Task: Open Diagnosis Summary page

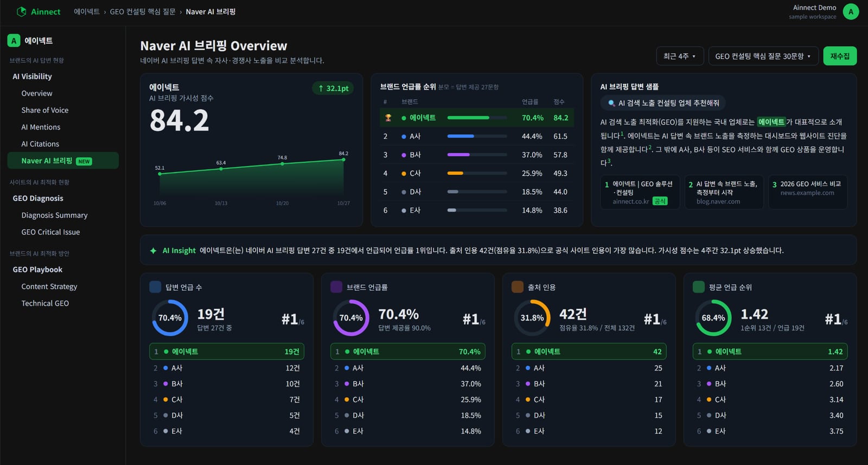Action: [54, 215]
